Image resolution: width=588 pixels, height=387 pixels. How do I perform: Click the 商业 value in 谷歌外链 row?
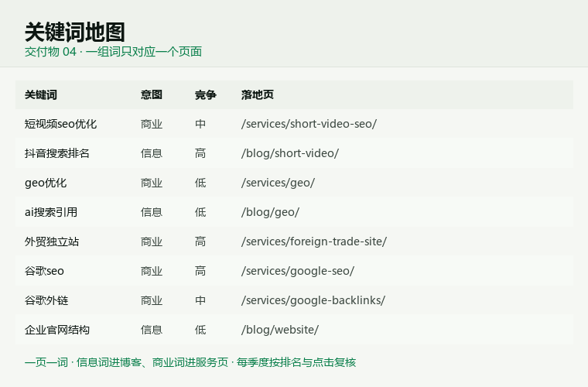point(152,300)
